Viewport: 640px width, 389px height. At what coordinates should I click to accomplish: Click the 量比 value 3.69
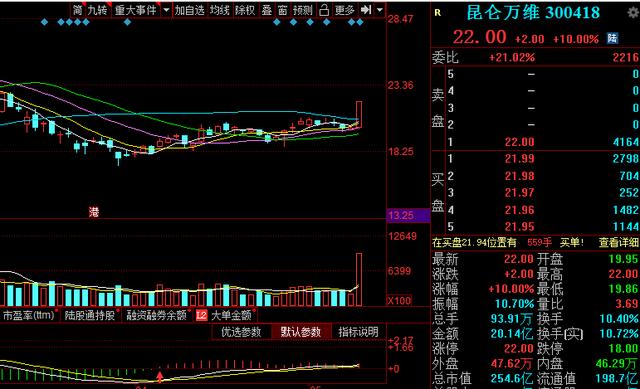(626, 304)
